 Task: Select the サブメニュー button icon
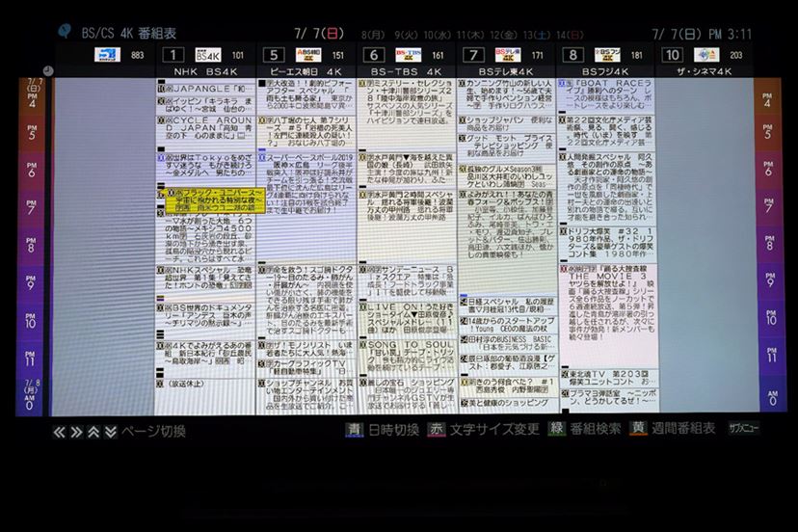[743, 428]
